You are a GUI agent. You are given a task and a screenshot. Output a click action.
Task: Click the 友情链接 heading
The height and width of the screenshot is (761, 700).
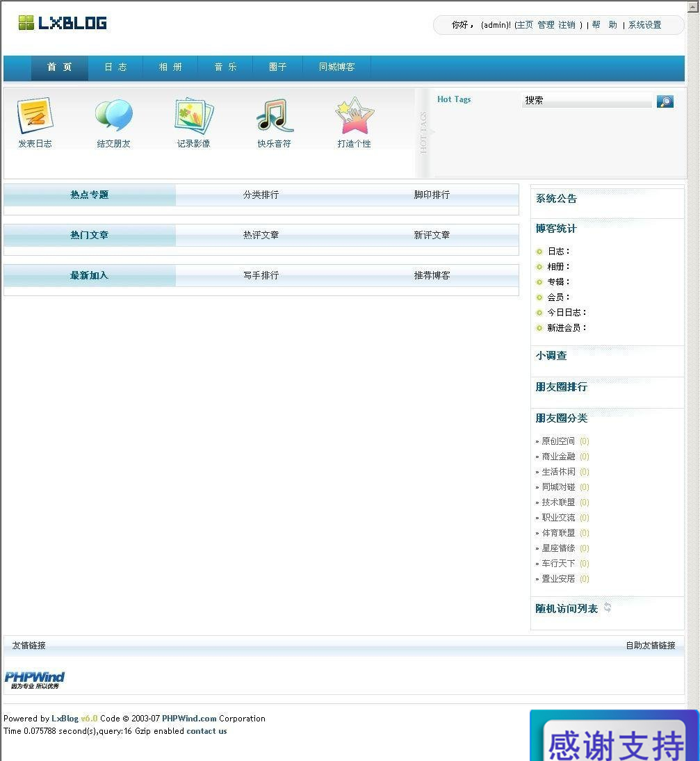coord(29,646)
